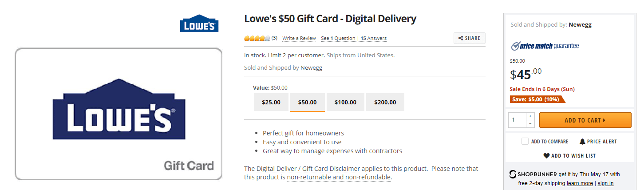Click the ShopRunner logo icon
The height and width of the screenshot is (190, 644).
click(513, 174)
